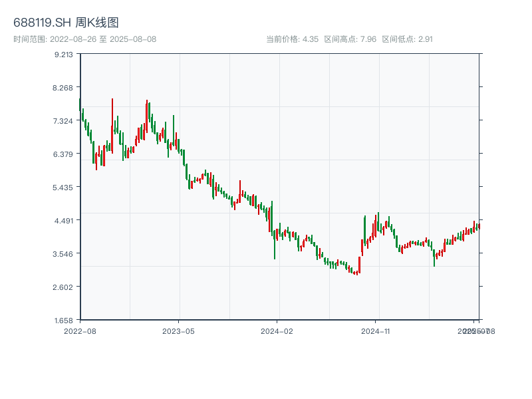
Task: Select the 2024-02 date tick label
Action: 277,331
